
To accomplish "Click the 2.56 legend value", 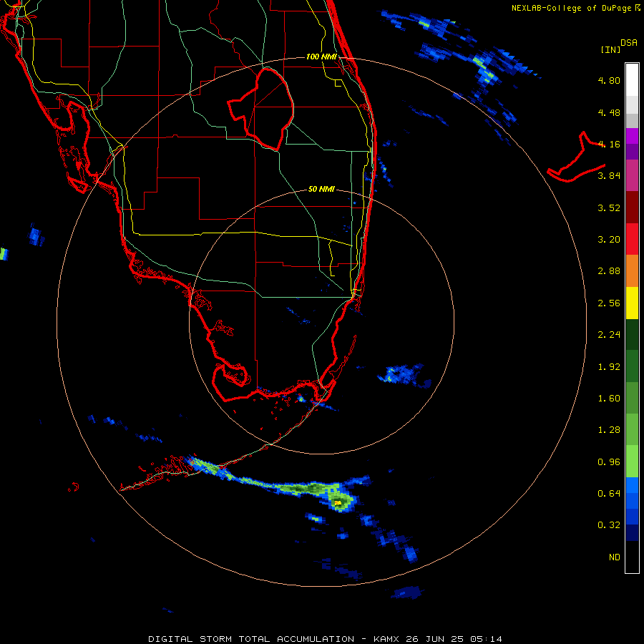I will click(x=609, y=303).
